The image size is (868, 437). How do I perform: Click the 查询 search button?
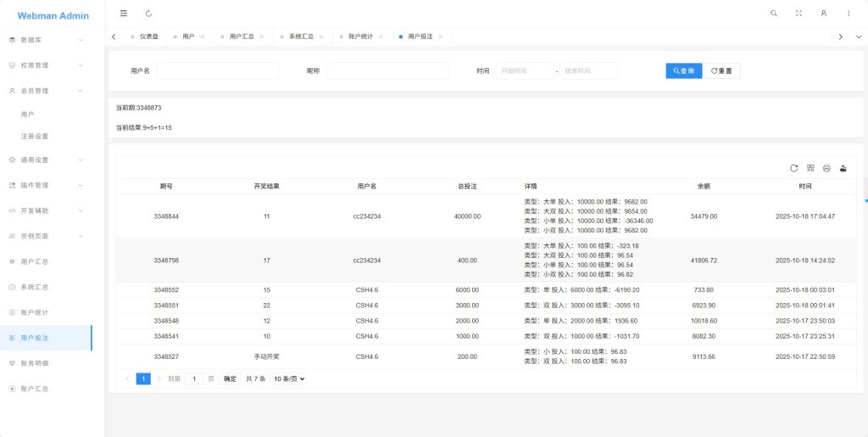pyautogui.click(x=683, y=71)
